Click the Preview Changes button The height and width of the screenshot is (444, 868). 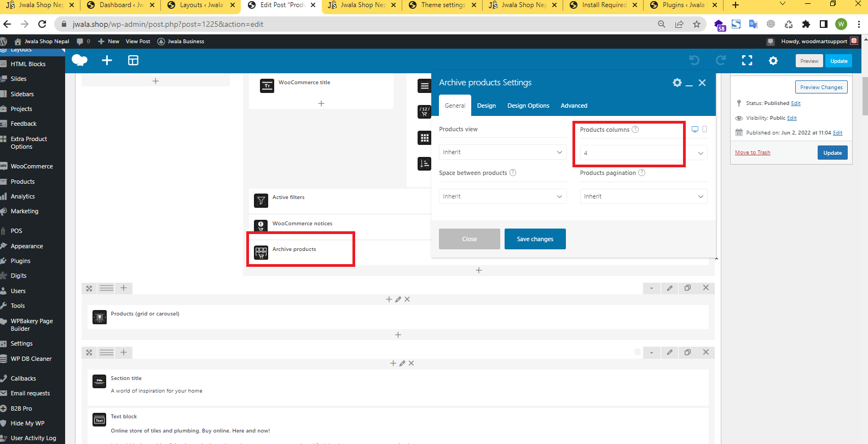(821, 87)
